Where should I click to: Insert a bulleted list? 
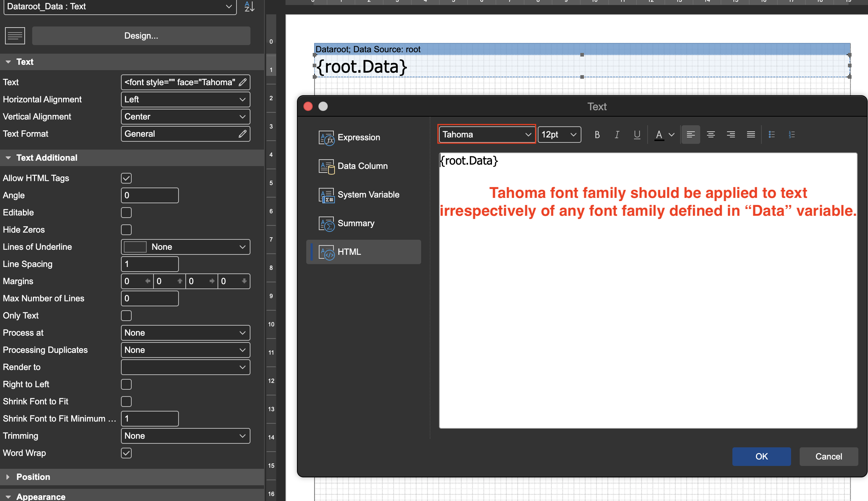pyautogui.click(x=772, y=135)
